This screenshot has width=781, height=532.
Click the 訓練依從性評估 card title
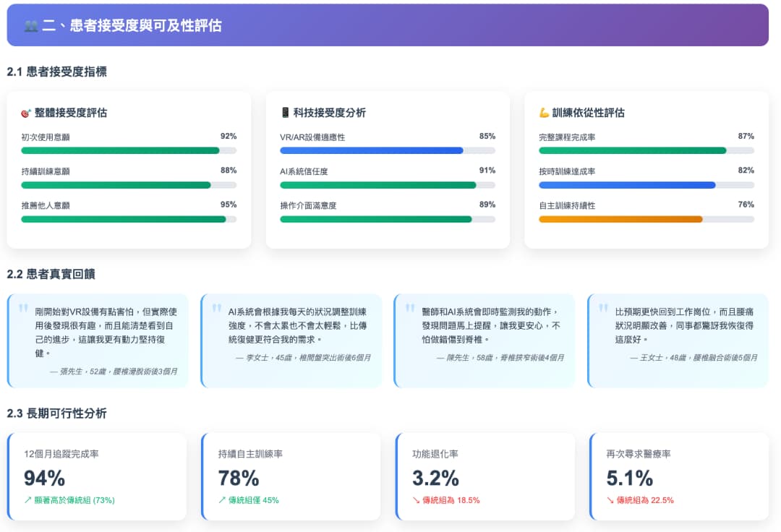[x=588, y=113]
